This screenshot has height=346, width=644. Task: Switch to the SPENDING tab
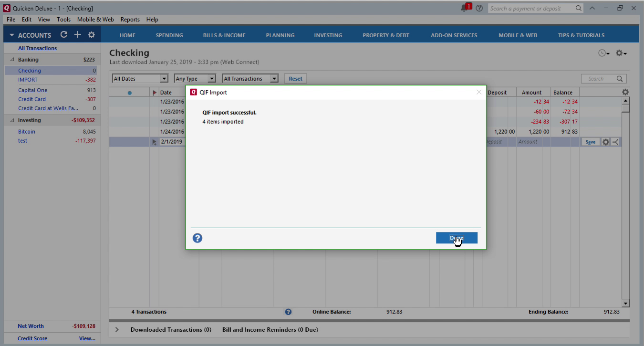pos(169,35)
